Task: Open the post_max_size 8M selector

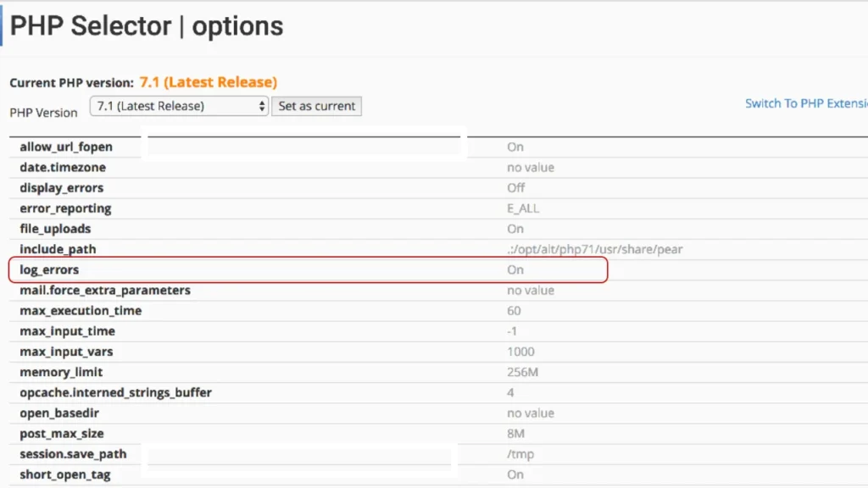Action: pos(515,433)
